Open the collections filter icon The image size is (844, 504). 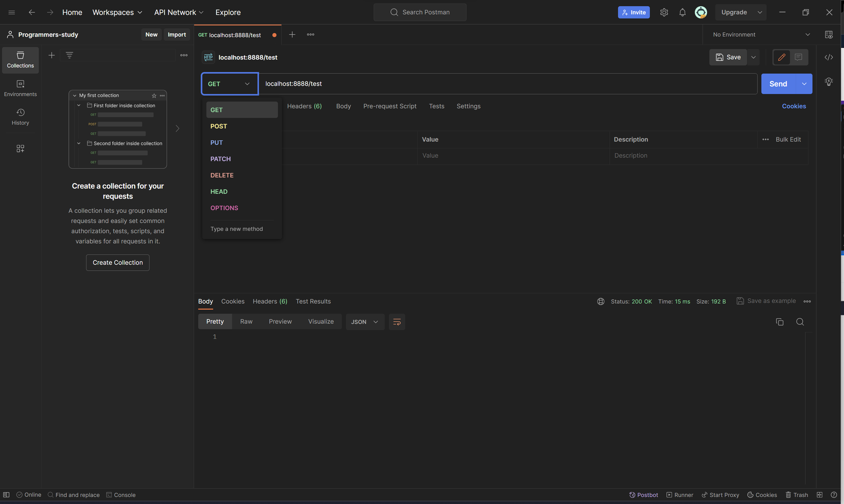point(70,55)
